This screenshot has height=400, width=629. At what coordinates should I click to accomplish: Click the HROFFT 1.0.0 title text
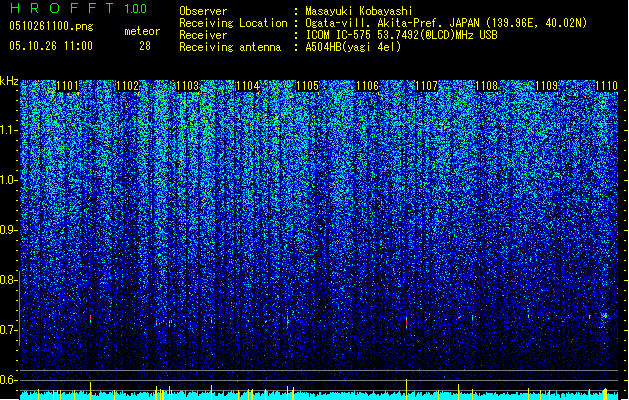click(x=78, y=8)
